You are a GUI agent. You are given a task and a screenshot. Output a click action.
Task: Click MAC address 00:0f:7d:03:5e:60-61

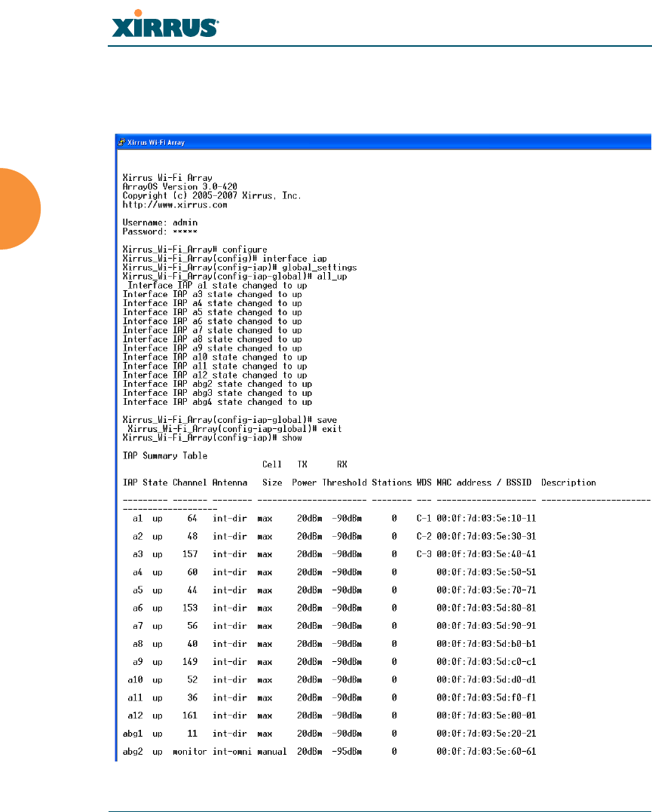point(486,752)
